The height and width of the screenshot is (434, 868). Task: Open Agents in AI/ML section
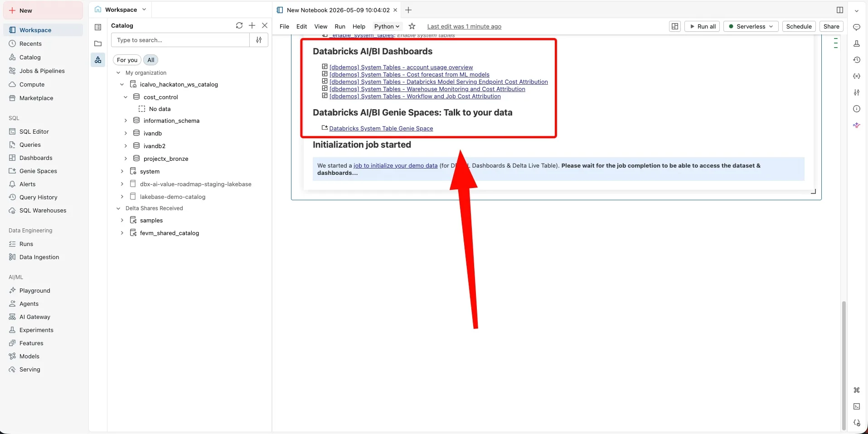coord(43,304)
